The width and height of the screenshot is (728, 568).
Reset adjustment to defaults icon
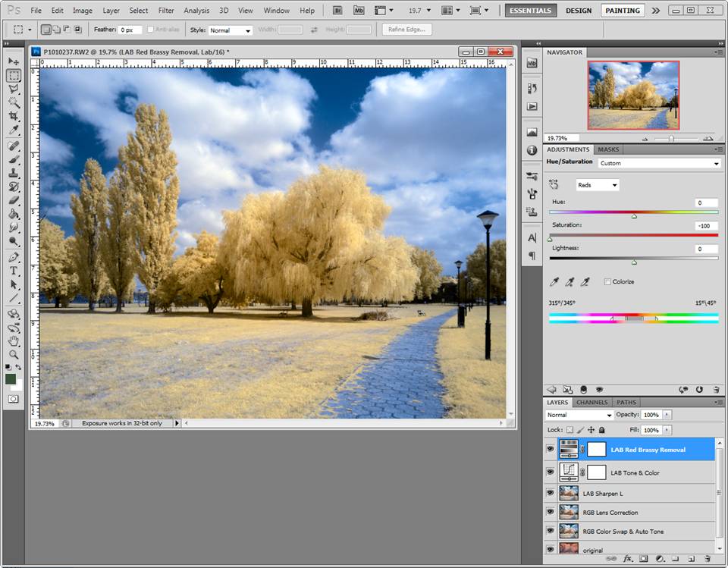click(x=699, y=390)
